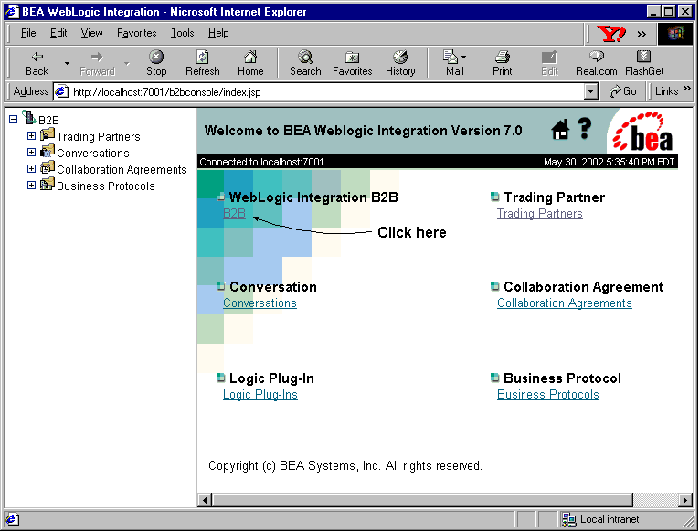Print the page using Print button
The height and width of the screenshot is (532, 700).
[x=502, y=63]
